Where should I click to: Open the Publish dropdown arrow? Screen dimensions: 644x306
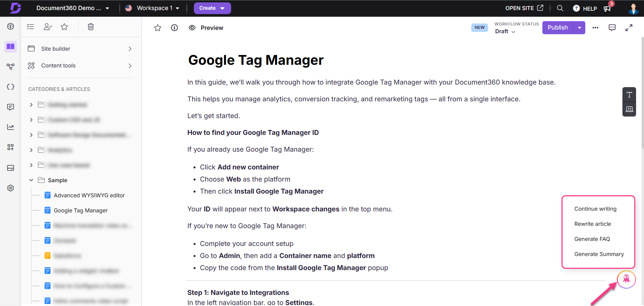579,28
